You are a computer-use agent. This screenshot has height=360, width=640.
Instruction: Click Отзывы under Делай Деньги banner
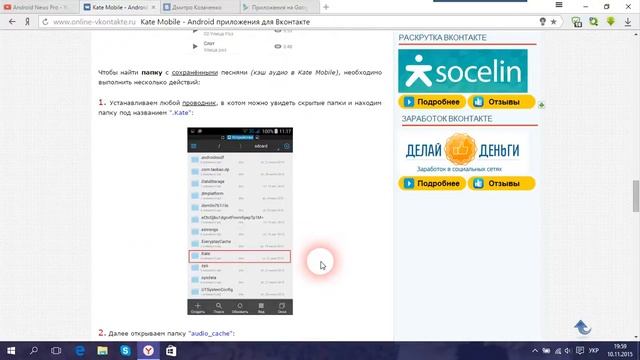click(501, 183)
